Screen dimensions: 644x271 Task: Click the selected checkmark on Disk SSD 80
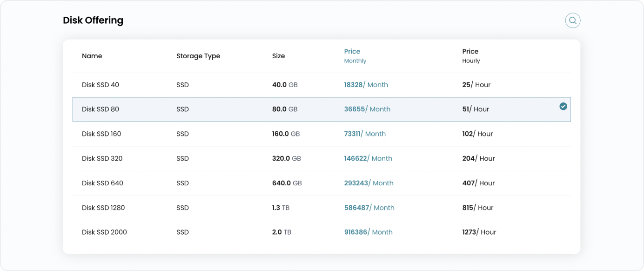563,107
